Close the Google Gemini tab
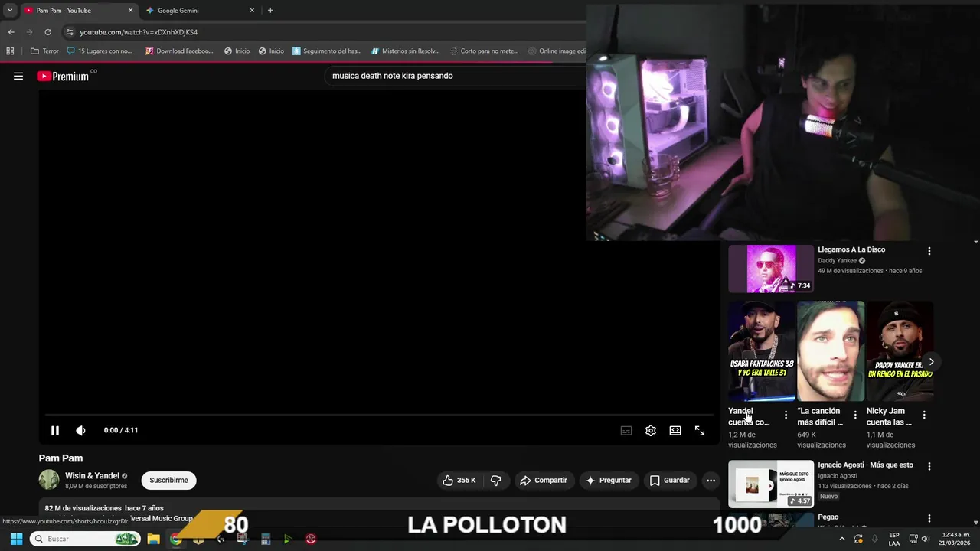 (x=252, y=11)
